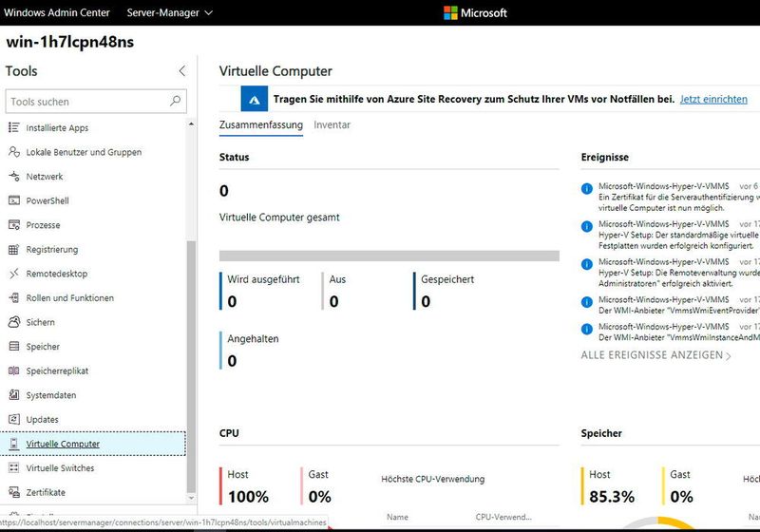This screenshot has height=532, width=760.
Task: Open Rollen und Funktionen icon
Action: tap(13, 297)
